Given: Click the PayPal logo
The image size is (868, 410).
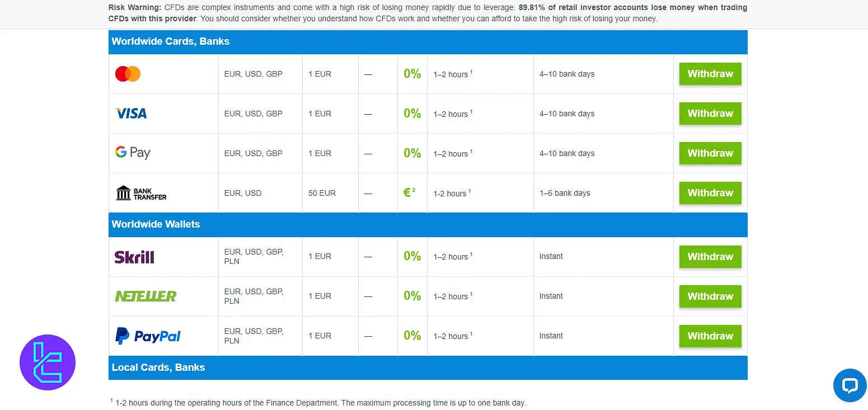Looking at the screenshot, I should 148,336.
